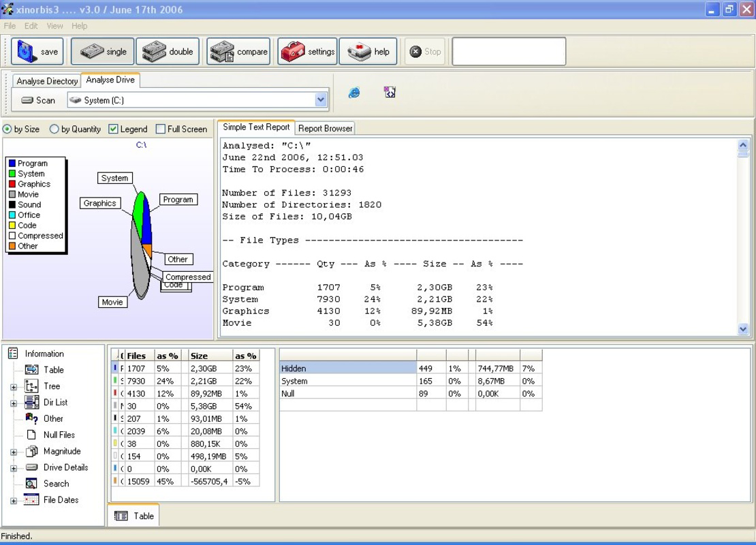Open the Magnitude icon
Viewport: 756px width, 545px height.
click(x=32, y=451)
